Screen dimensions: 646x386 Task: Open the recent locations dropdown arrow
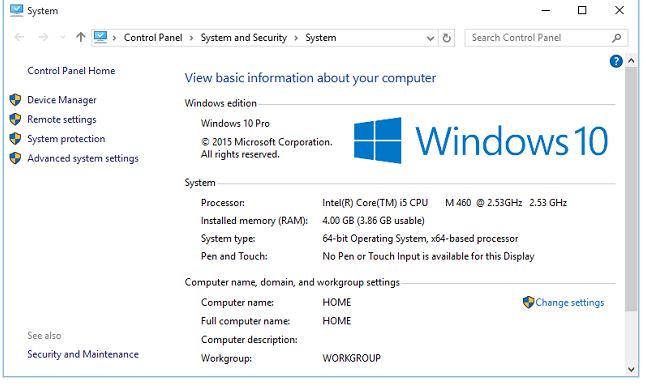pyautogui.click(x=62, y=37)
